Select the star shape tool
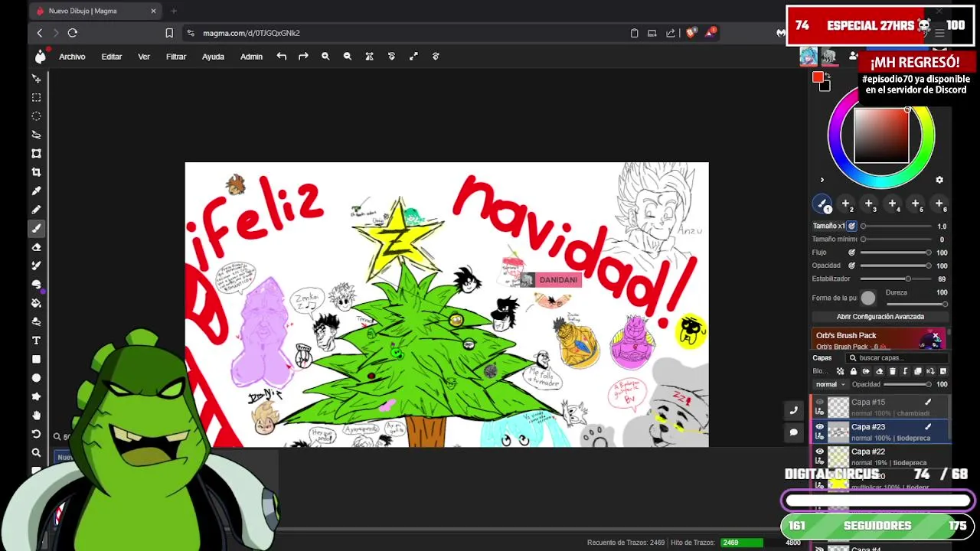Image resolution: width=980 pixels, height=551 pixels. click(x=36, y=396)
